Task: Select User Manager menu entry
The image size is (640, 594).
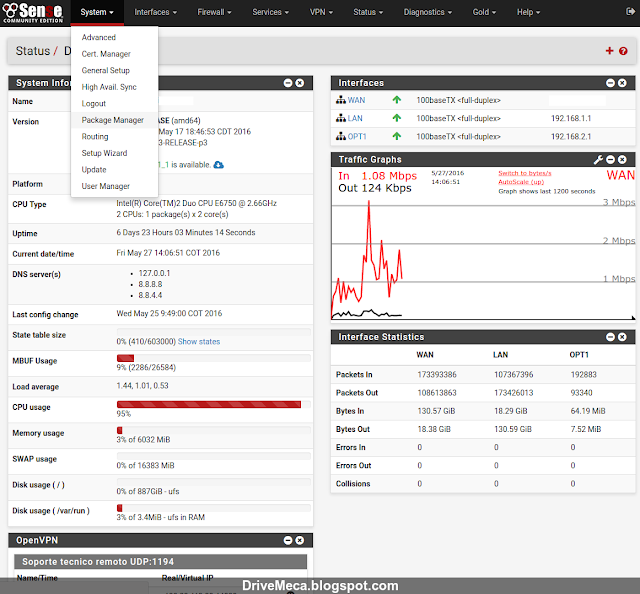Action: [x=114, y=186]
